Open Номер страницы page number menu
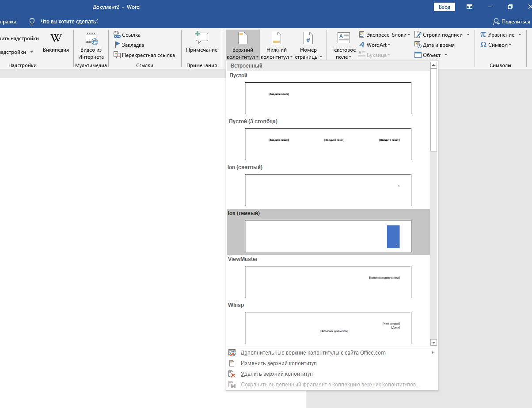Image resolution: width=532 pixels, height=408 pixels. click(x=308, y=45)
